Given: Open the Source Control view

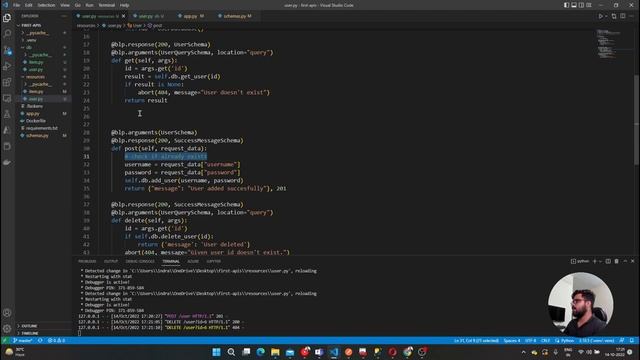Looking at the screenshot, I should click(x=7, y=50).
